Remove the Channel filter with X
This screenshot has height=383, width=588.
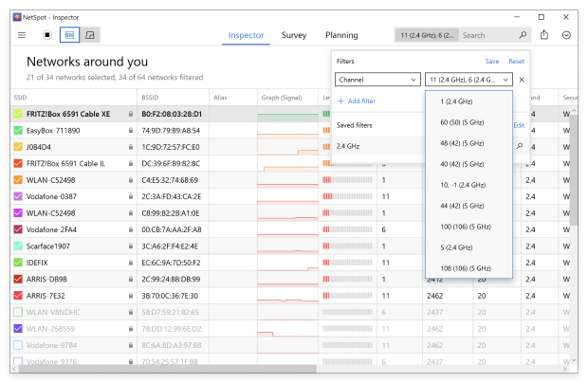coord(522,80)
